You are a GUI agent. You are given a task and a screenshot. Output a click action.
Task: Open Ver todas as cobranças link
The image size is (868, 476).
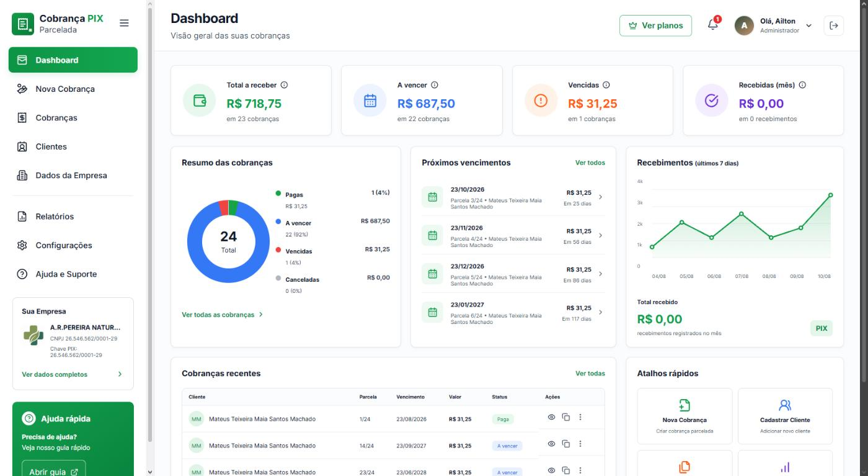[x=218, y=315]
